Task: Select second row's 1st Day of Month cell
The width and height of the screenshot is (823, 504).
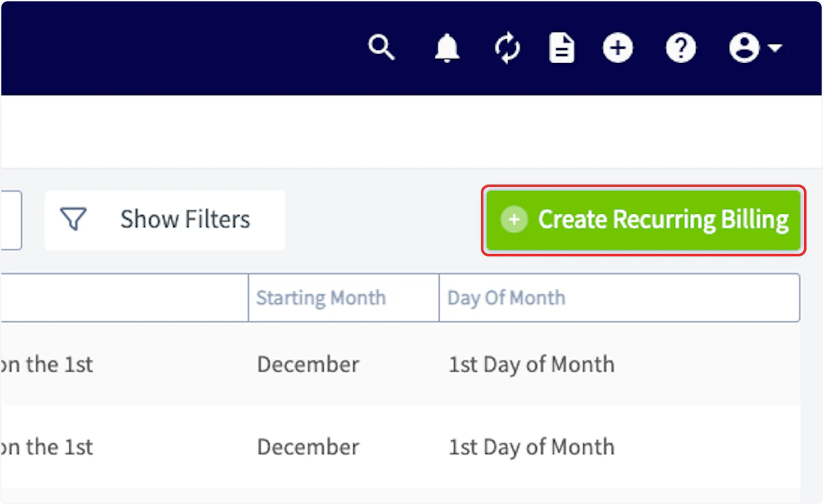Action: (532, 447)
